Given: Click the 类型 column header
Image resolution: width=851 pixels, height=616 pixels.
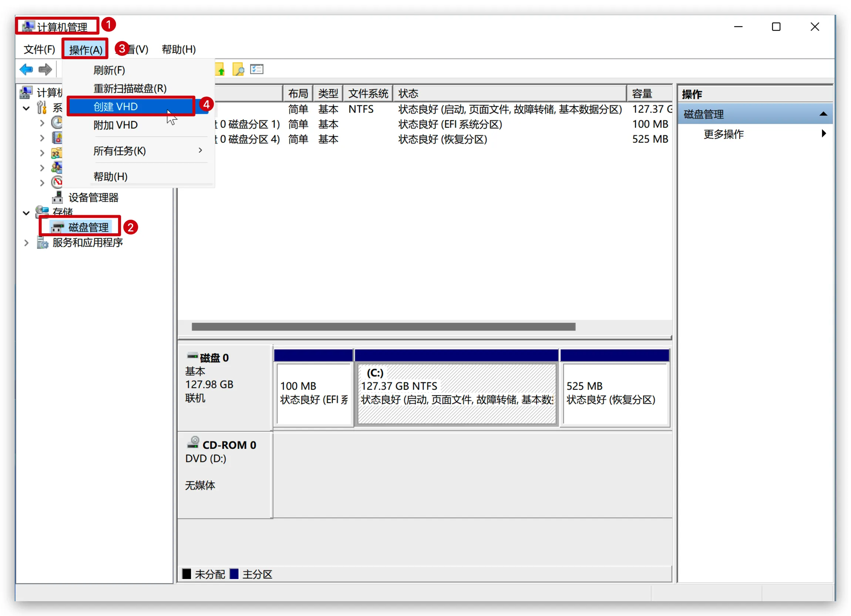Looking at the screenshot, I should coord(328,93).
